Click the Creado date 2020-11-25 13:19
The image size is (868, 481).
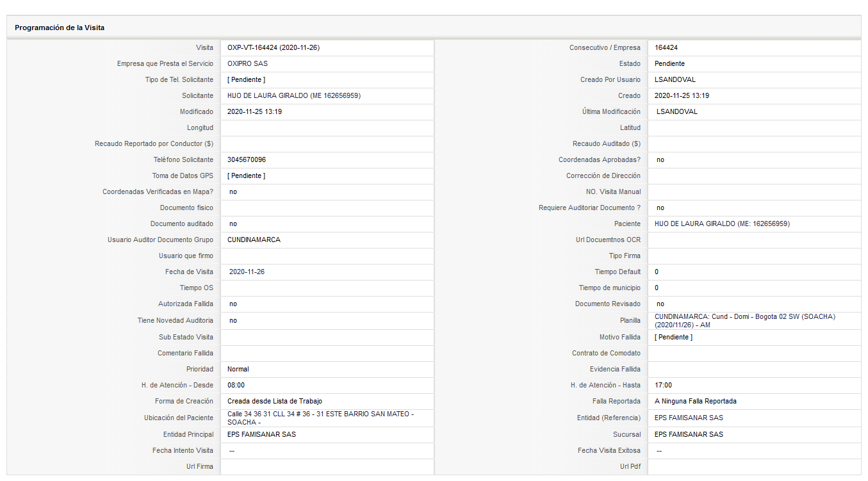(682, 96)
